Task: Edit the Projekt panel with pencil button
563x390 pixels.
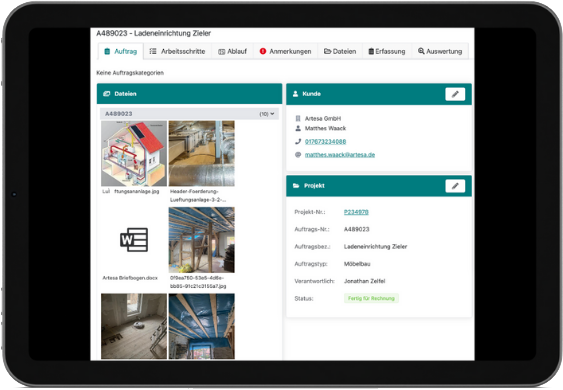Action: 455,186
